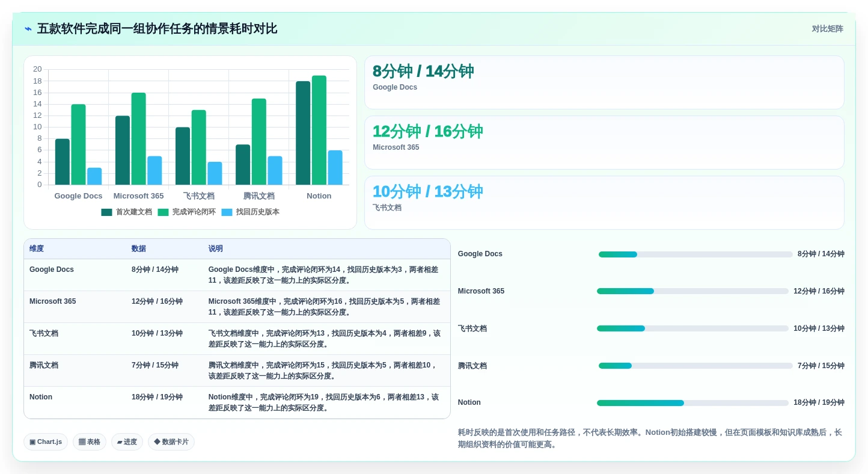The width and height of the screenshot is (868, 474).
Task: Click the 飞书文档 progress bar
Action: point(692,328)
